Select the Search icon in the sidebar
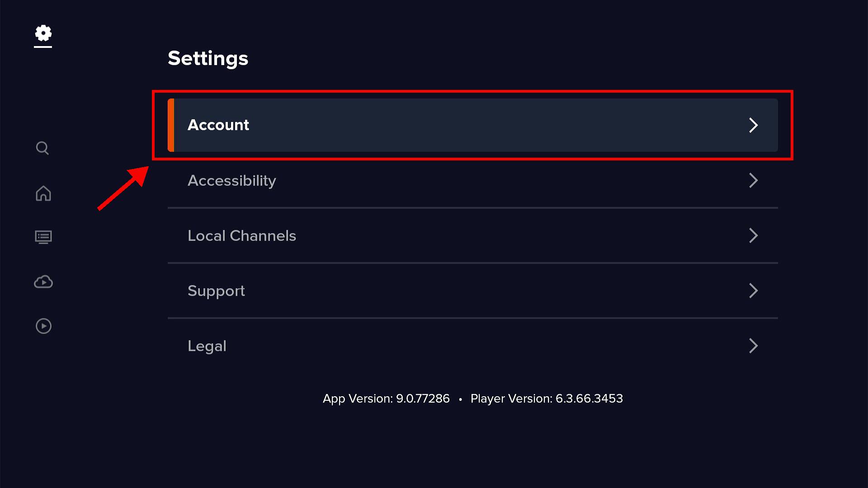 (x=42, y=148)
